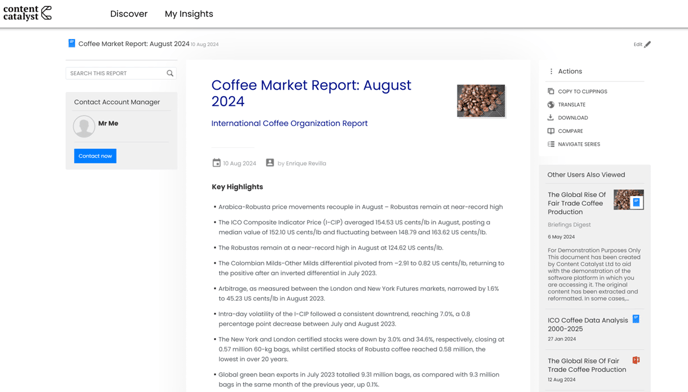This screenshot has width=688, height=392.
Task: Click the Edit pencil icon
Action: click(x=648, y=44)
